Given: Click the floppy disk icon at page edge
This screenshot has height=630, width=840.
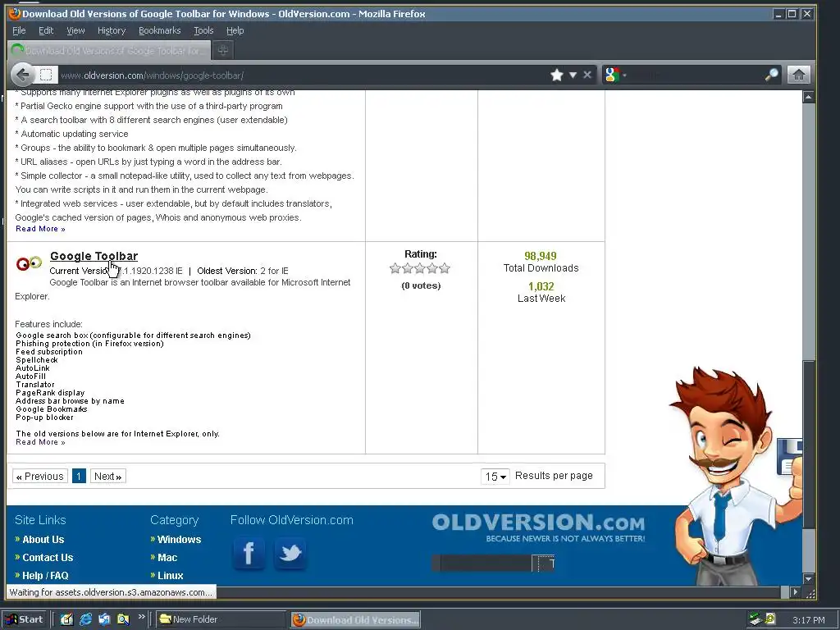Looking at the screenshot, I should pyautogui.click(x=791, y=457).
